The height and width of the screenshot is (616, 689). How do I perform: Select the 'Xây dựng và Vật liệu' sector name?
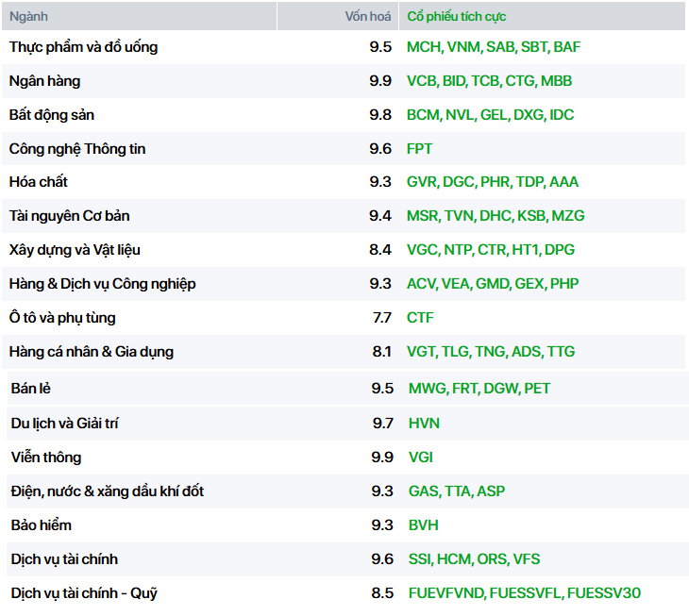pos(75,250)
